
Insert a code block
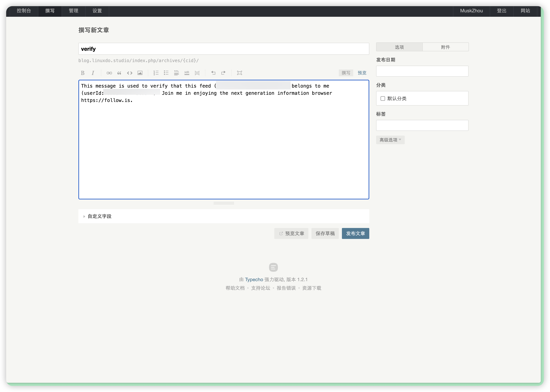click(x=130, y=73)
